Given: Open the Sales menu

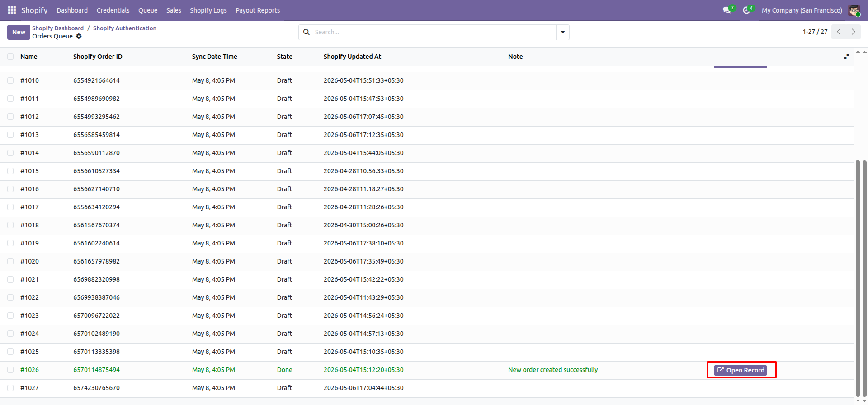Looking at the screenshot, I should 174,10.
